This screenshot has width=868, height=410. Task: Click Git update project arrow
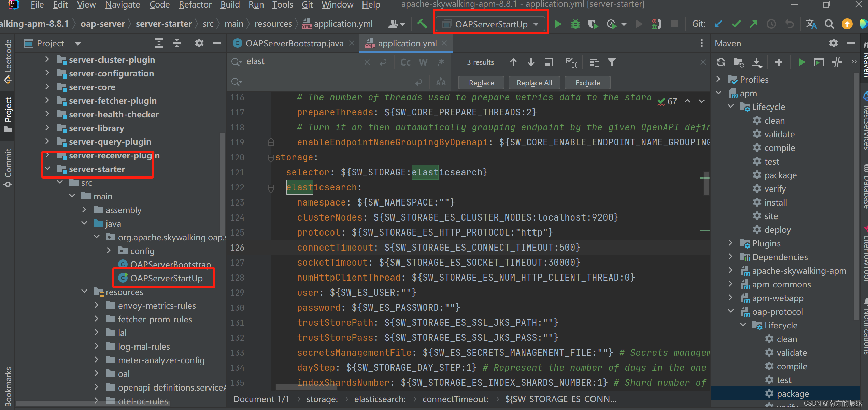[718, 24]
